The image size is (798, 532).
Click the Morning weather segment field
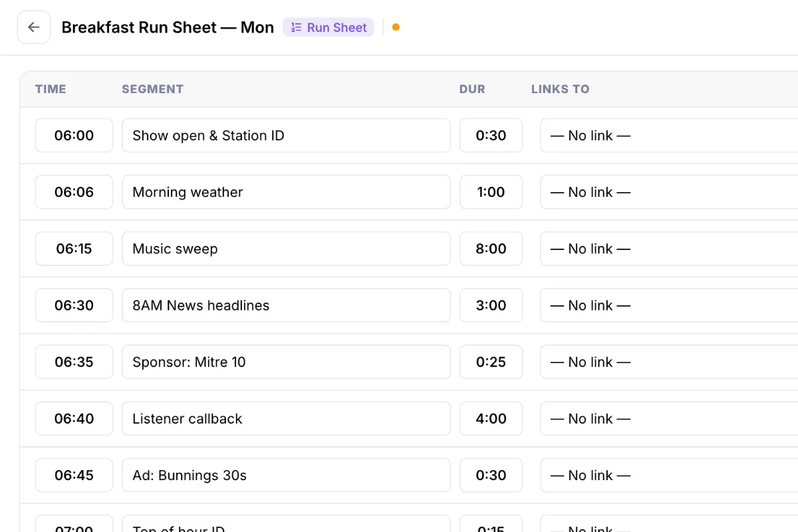tap(286, 192)
